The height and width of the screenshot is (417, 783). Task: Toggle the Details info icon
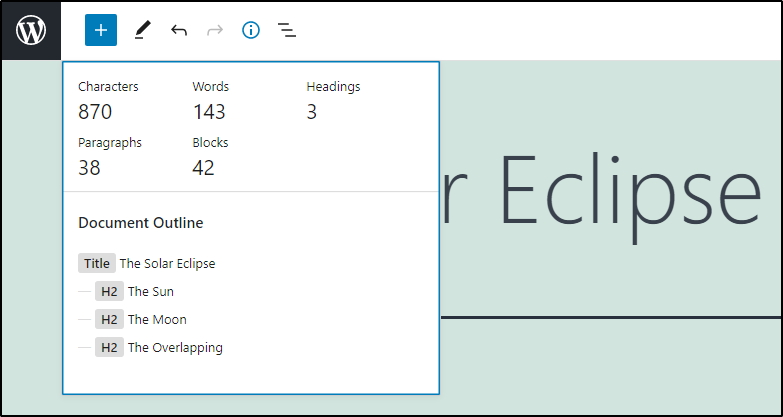(x=251, y=30)
